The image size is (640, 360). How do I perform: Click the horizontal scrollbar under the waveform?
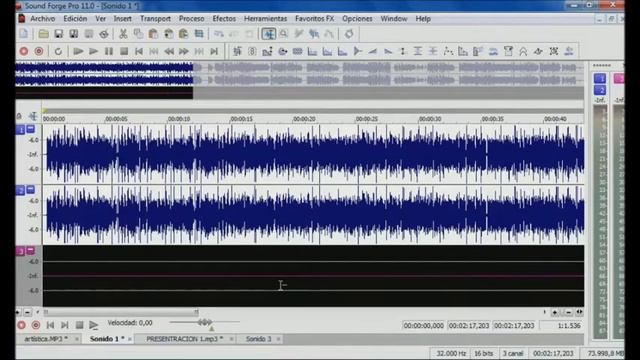click(121, 312)
